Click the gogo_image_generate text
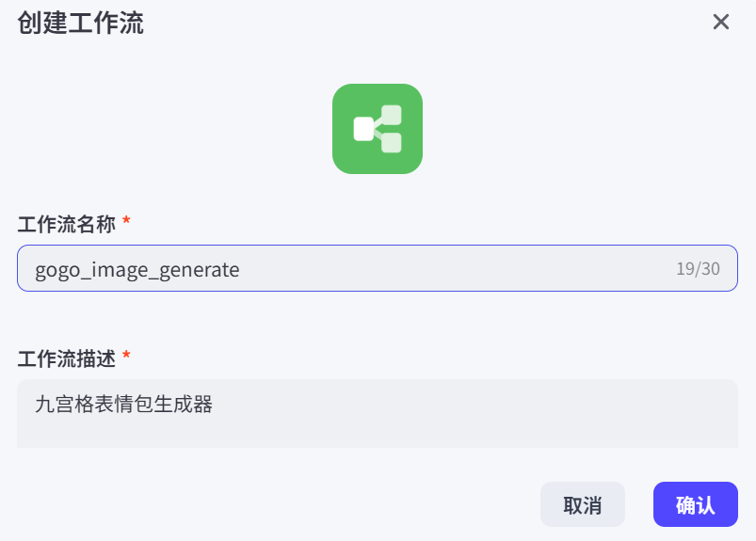The height and width of the screenshot is (541, 756). click(137, 270)
